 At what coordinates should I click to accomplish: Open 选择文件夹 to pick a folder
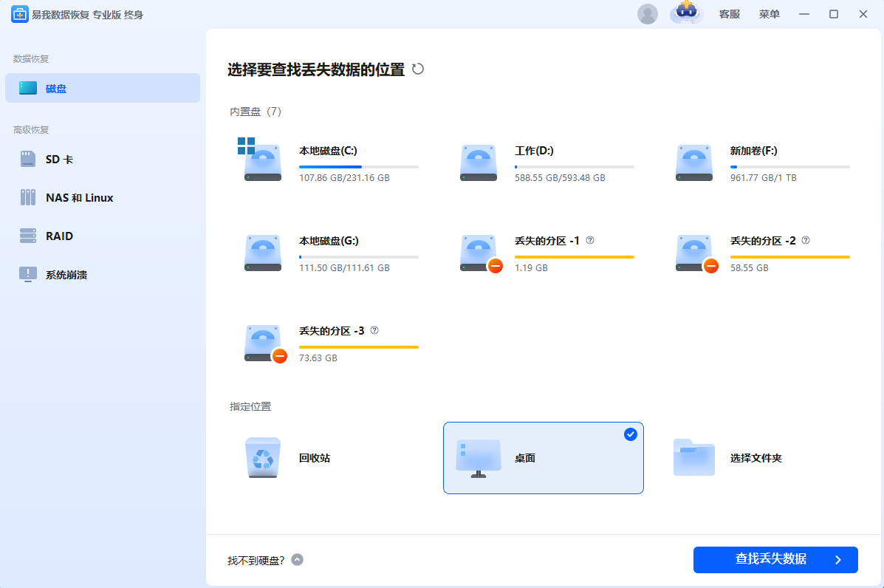(x=746, y=458)
